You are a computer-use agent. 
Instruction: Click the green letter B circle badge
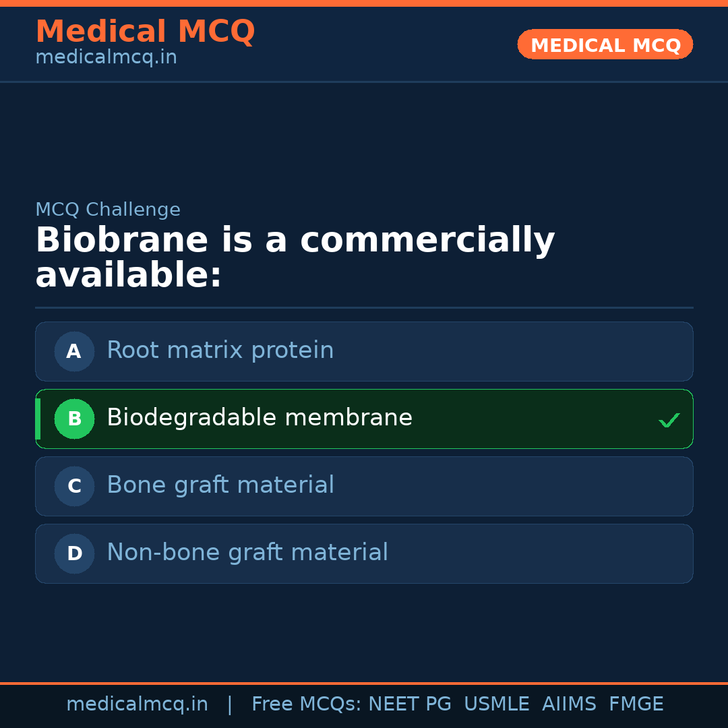click(74, 419)
